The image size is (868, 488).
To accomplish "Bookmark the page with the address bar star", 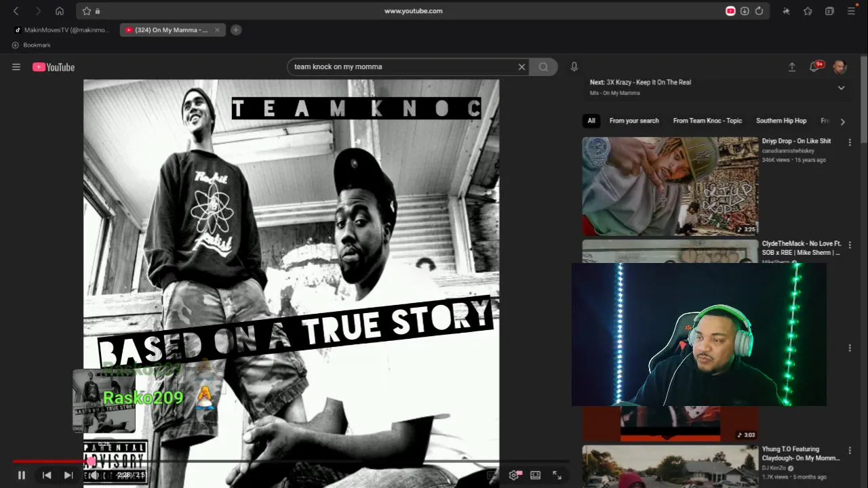I will pyautogui.click(x=86, y=11).
